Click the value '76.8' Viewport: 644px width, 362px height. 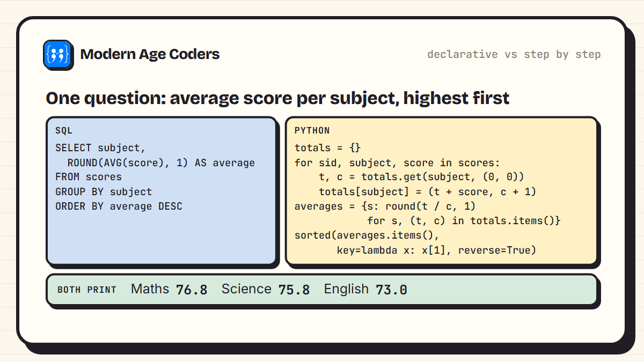(x=192, y=290)
